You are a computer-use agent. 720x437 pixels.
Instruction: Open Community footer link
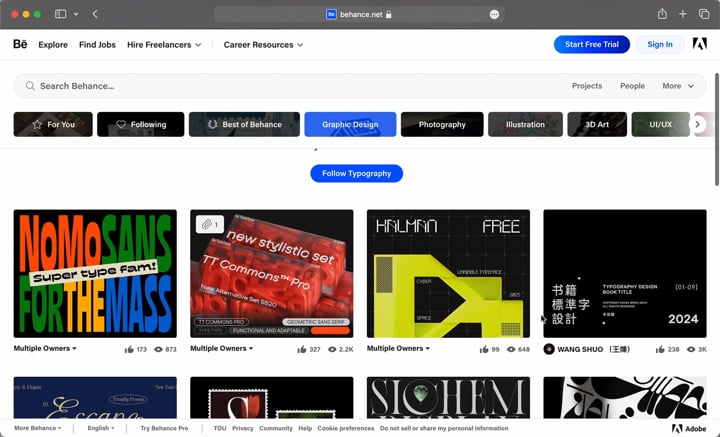(276, 428)
